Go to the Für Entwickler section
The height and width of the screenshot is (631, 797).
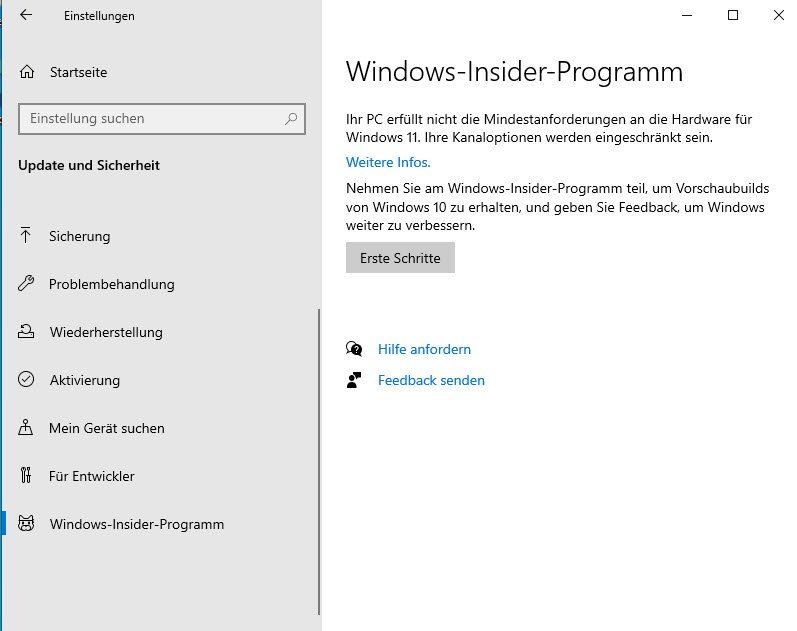tap(92, 476)
